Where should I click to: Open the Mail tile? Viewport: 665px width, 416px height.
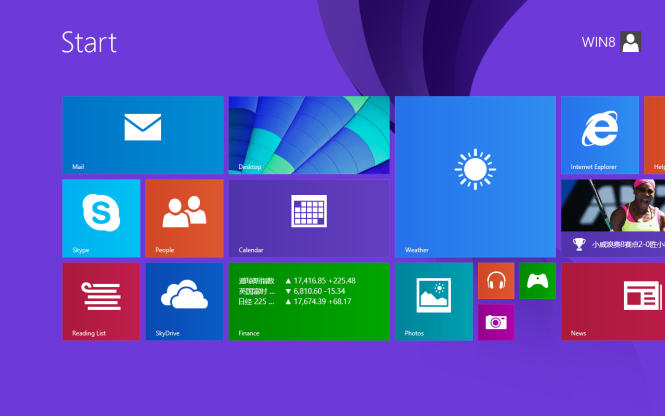142,135
